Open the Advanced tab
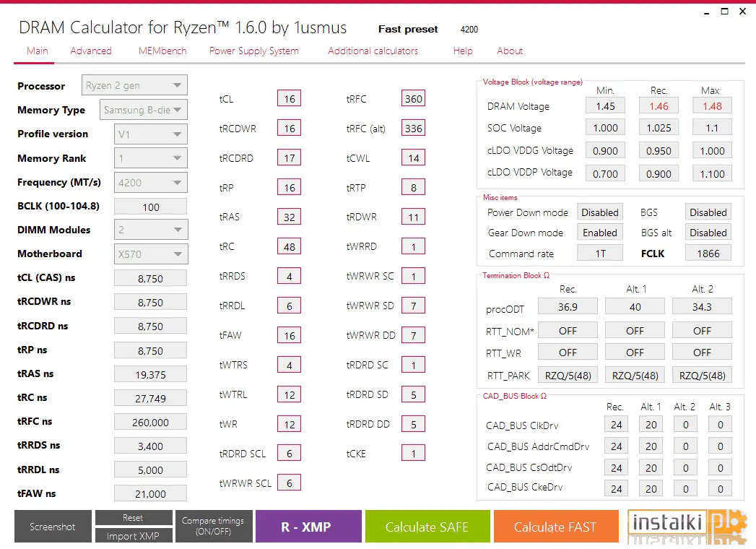The height and width of the screenshot is (549, 756). coord(91,51)
